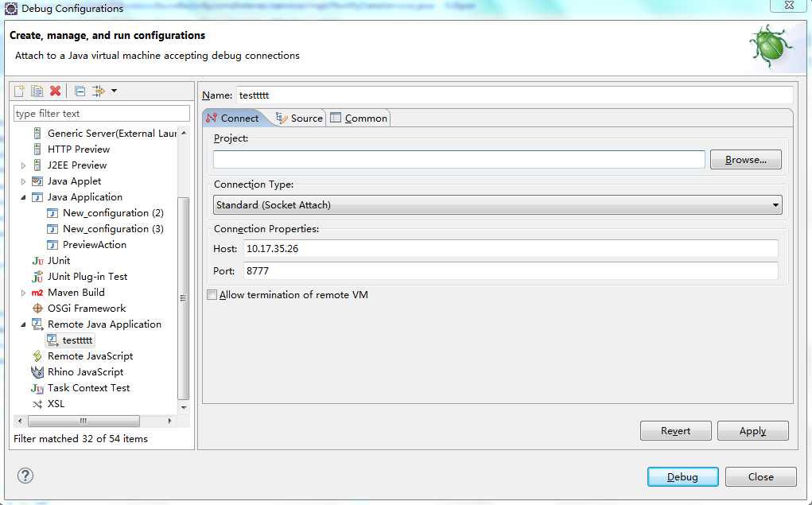This screenshot has height=505, width=812.
Task: Click the Remote Java Application icon
Action: coord(37,324)
